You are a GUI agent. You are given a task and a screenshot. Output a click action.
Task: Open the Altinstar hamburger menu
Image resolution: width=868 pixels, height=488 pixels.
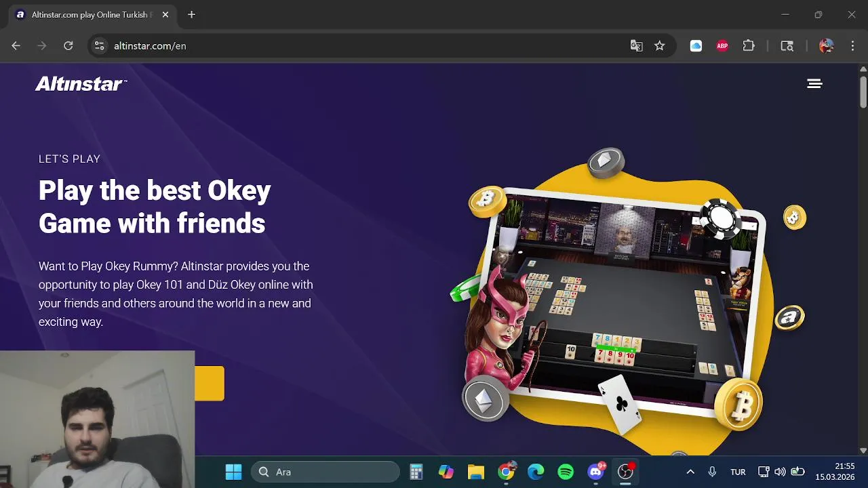pos(814,83)
